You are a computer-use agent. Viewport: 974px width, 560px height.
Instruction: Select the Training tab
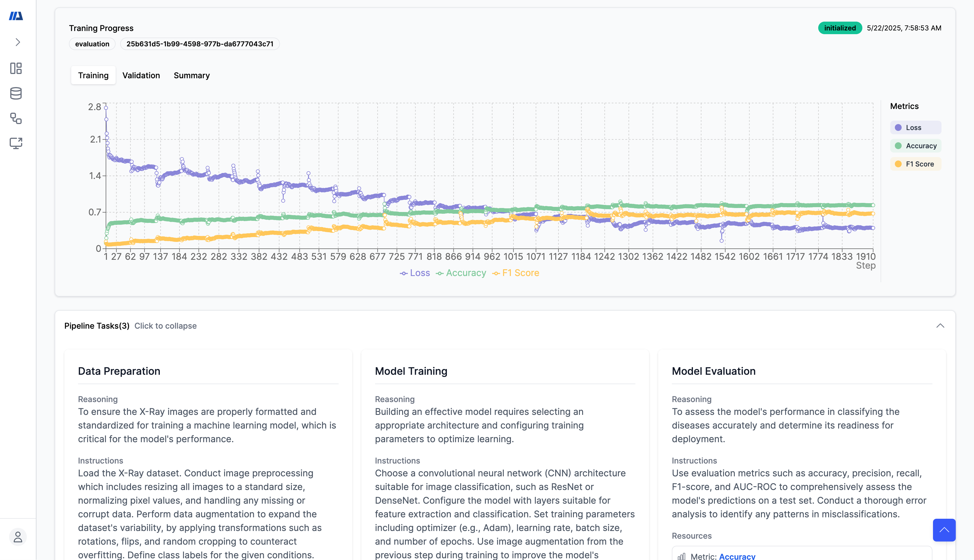click(x=93, y=75)
